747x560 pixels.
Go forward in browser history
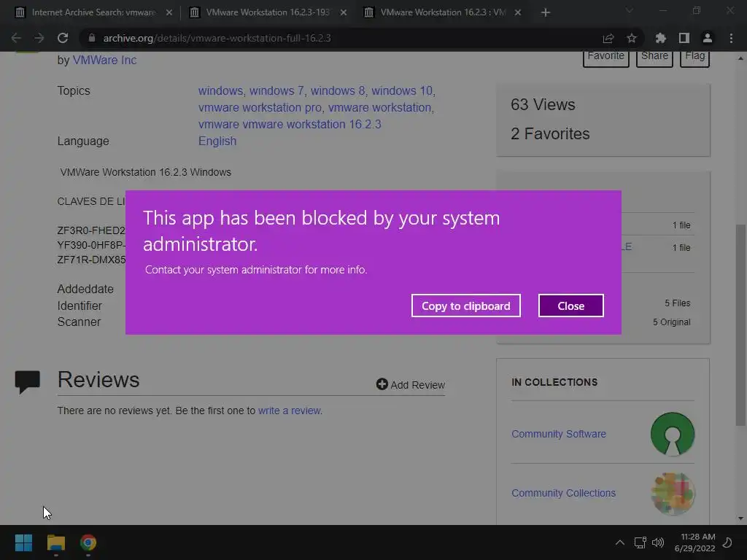pos(39,38)
